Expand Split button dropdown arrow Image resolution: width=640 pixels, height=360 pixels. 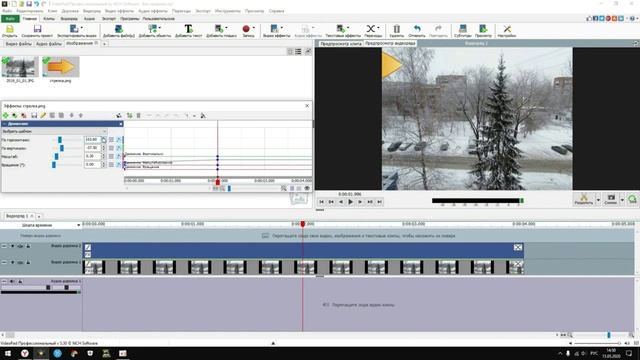pyautogui.click(x=598, y=200)
